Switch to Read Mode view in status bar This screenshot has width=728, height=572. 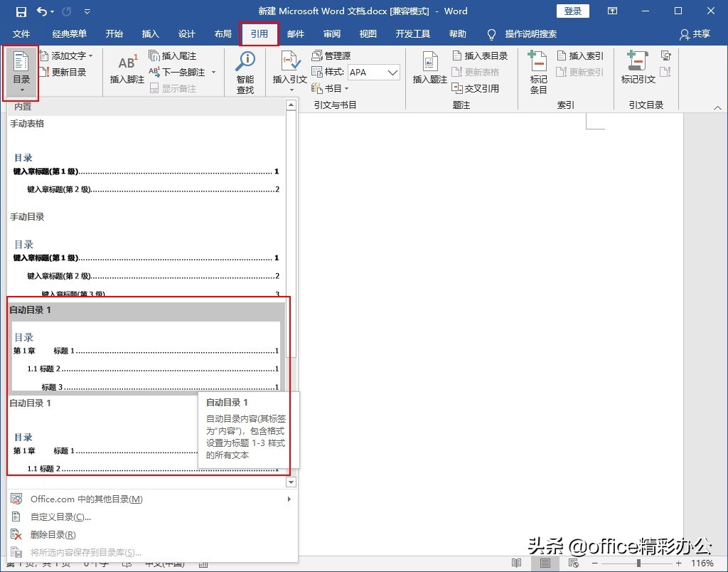(x=516, y=563)
